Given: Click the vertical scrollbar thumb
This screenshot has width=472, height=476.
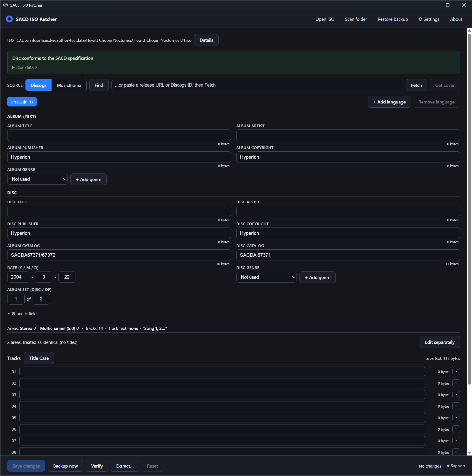Looking at the screenshot, I should click(x=469, y=209).
